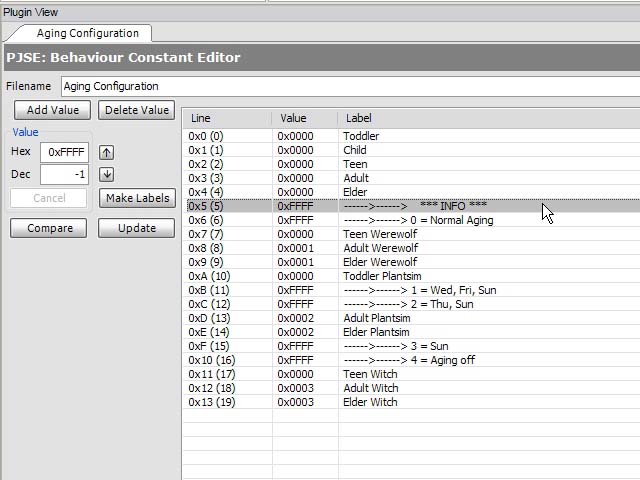Click the Update button
The width and height of the screenshot is (640, 480).
137,228
